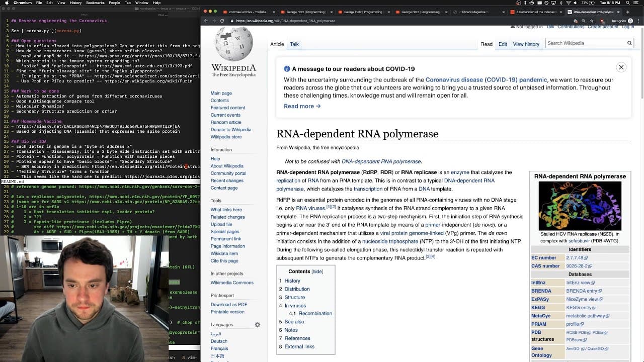Image resolution: width=644 pixels, height=362 pixels.
Task: Click the Create account link
Action: point(604,27)
